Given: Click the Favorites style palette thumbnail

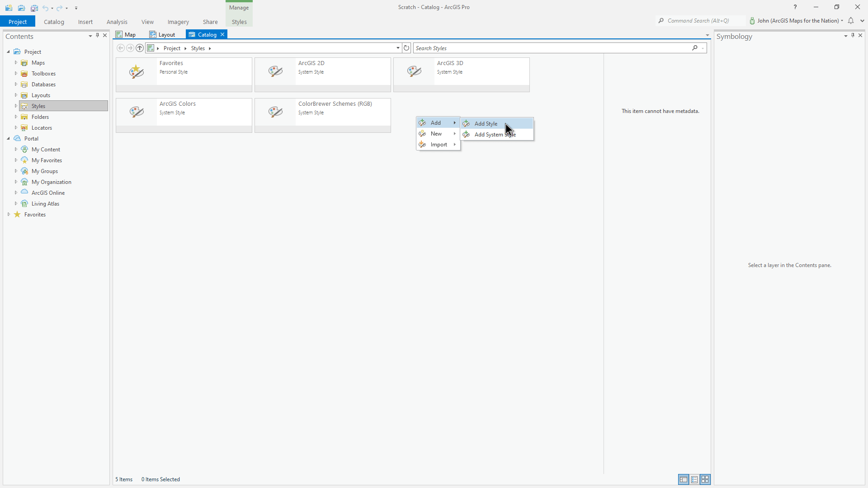Looking at the screenshot, I should tap(136, 71).
